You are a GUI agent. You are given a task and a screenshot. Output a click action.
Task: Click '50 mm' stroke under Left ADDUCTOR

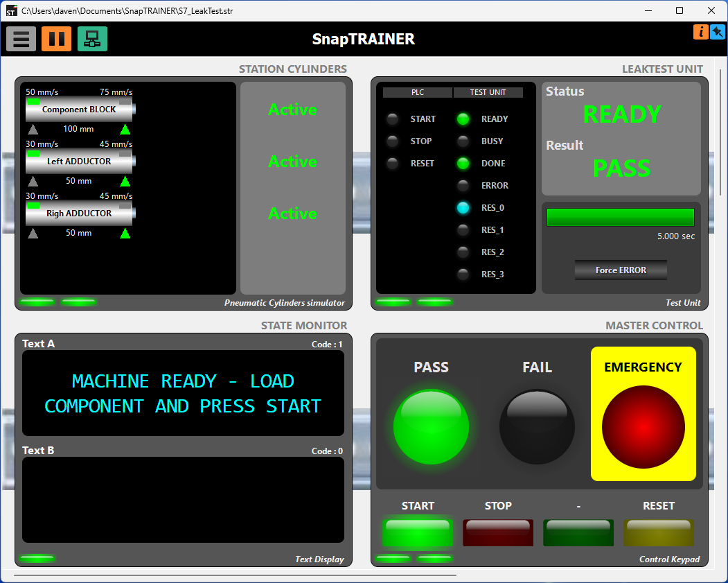coord(78,181)
